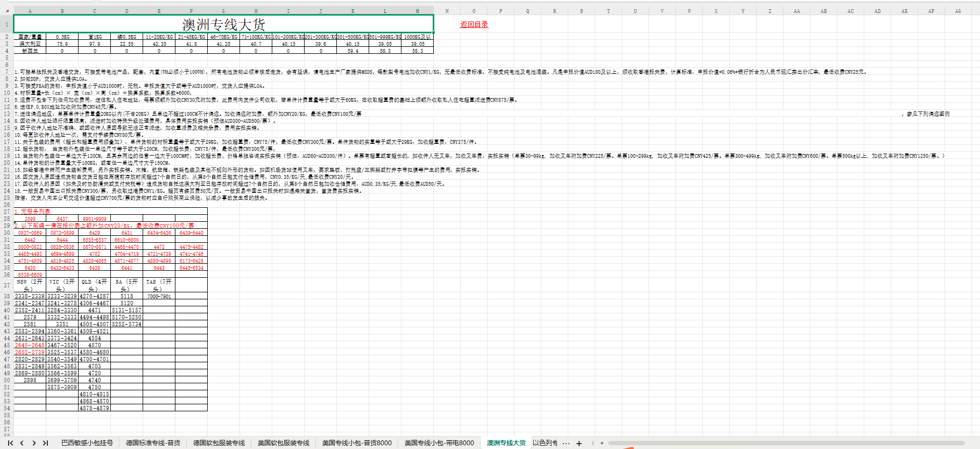Image resolution: width=980 pixels, height=449 pixels.
Task: Jump to the first sheet tab
Action: [x=10, y=443]
